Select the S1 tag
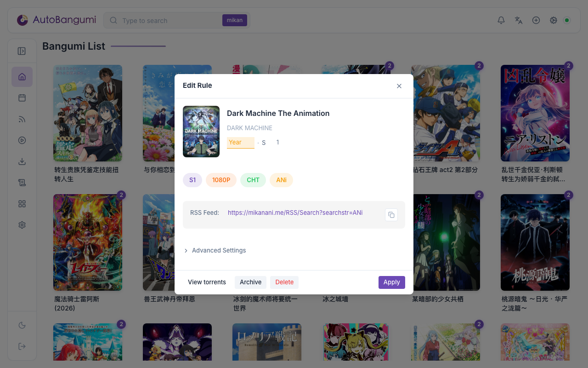The width and height of the screenshot is (588, 368). pos(192,180)
